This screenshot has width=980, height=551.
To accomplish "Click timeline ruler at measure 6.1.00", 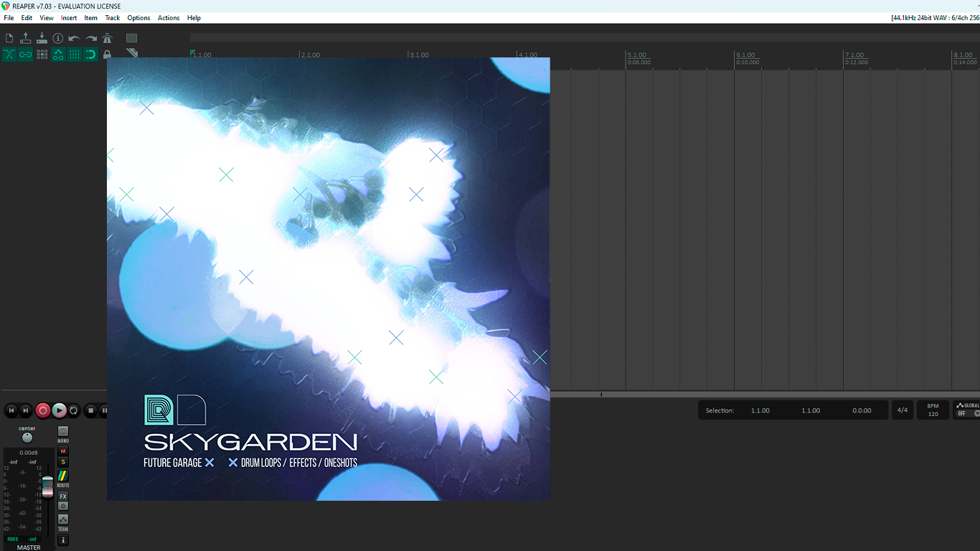I will 745,55.
